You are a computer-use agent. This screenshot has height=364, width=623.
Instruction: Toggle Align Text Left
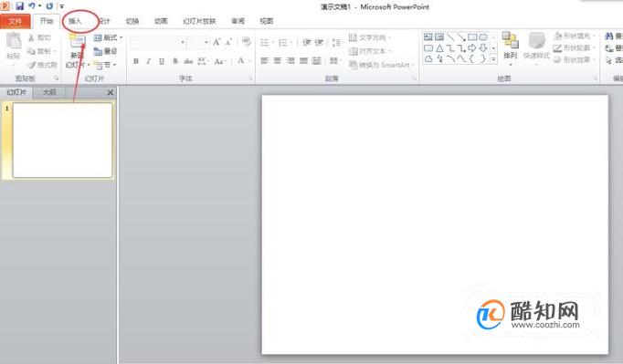(265, 61)
